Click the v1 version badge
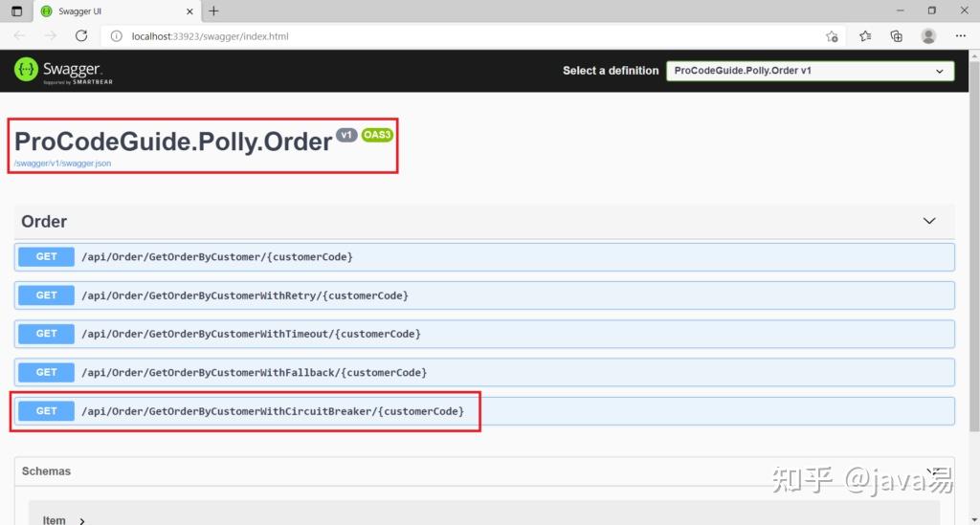Image resolution: width=980 pixels, height=525 pixels. coord(346,135)
